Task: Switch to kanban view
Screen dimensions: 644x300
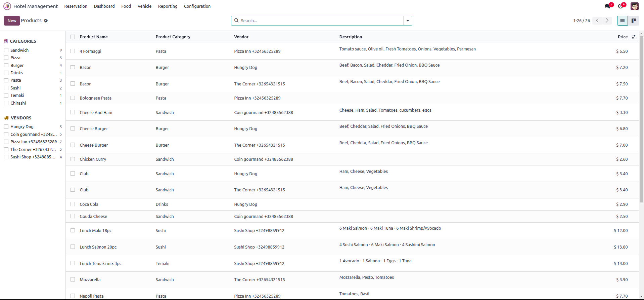Action: tap(634, 21)
